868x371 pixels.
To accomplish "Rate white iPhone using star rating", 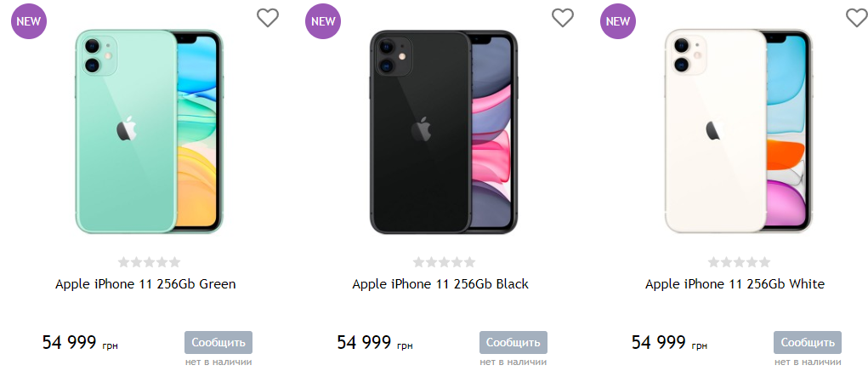I will tap(739, 262).
